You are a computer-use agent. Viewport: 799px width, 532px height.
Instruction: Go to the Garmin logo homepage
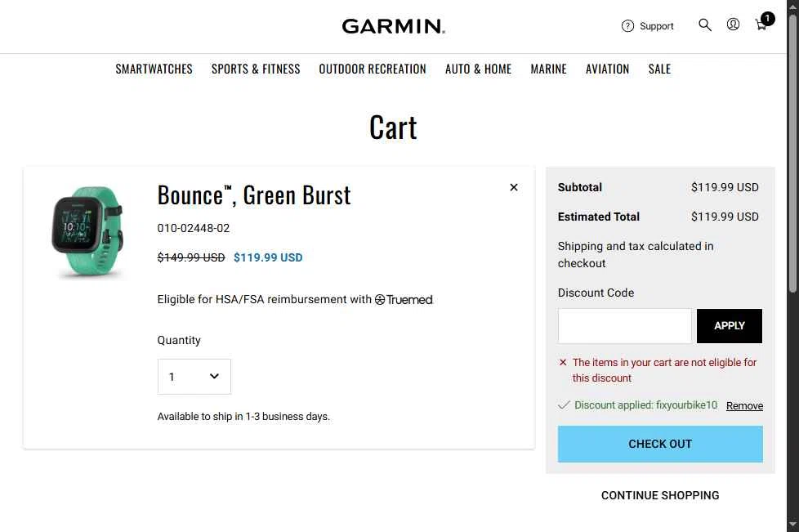point(393,26)
